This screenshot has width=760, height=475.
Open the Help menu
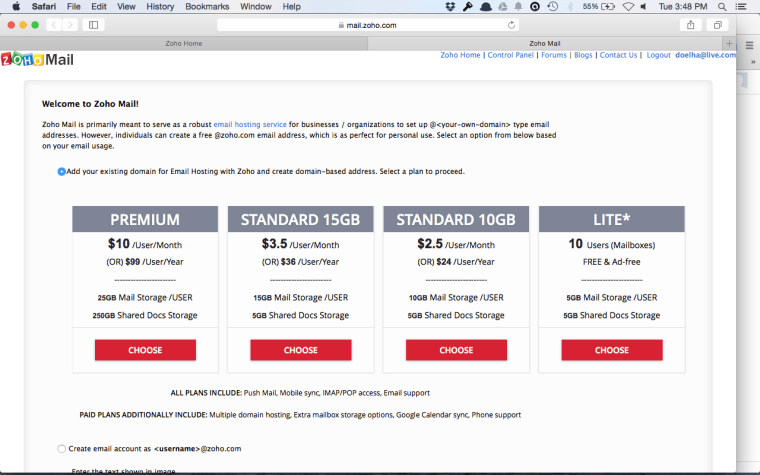click(x=291, y=6)
